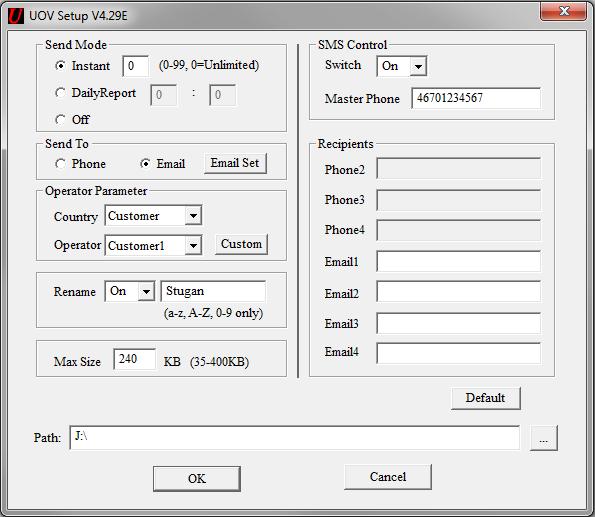Image resolution: width=595 pixels, height=517 pixels.
Task: Click the UOV app icon in title bar
Action: point(16,16)
